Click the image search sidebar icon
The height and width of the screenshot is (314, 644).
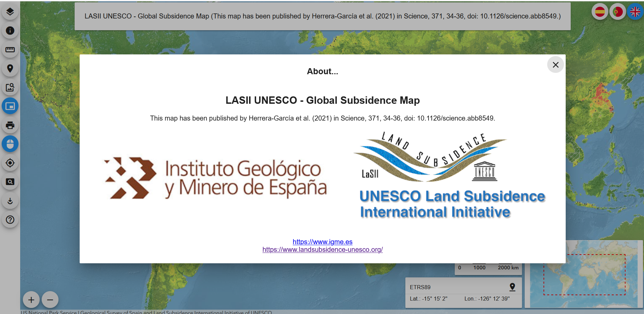pos(10,87)
